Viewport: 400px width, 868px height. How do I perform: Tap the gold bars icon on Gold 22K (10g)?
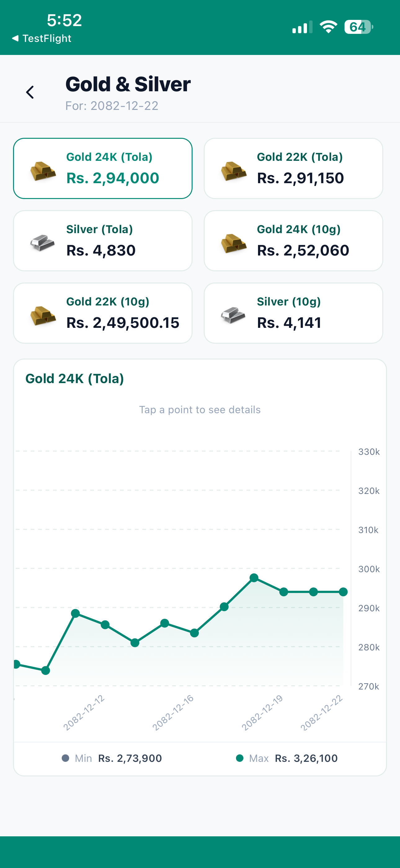43,315
